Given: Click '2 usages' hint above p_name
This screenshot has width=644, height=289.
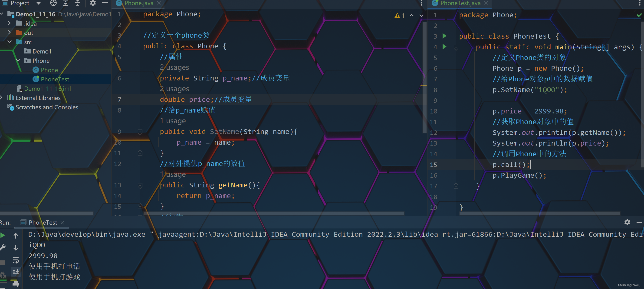Looking at the screenshot, I should tap(174, 67).
